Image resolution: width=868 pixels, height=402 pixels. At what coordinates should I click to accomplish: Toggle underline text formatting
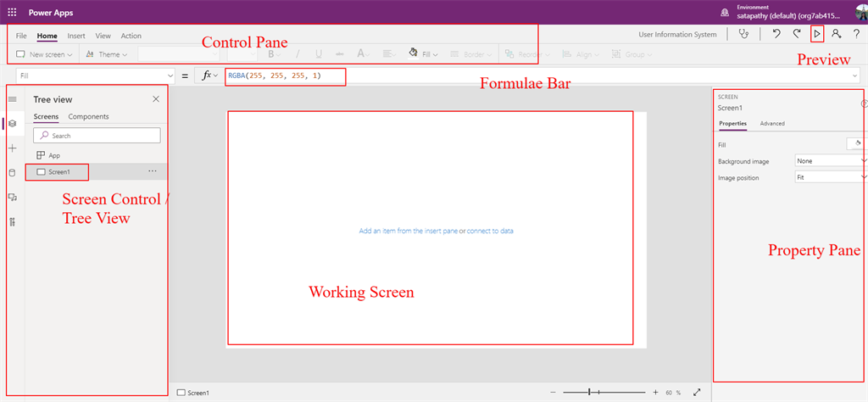click(319, 54)
